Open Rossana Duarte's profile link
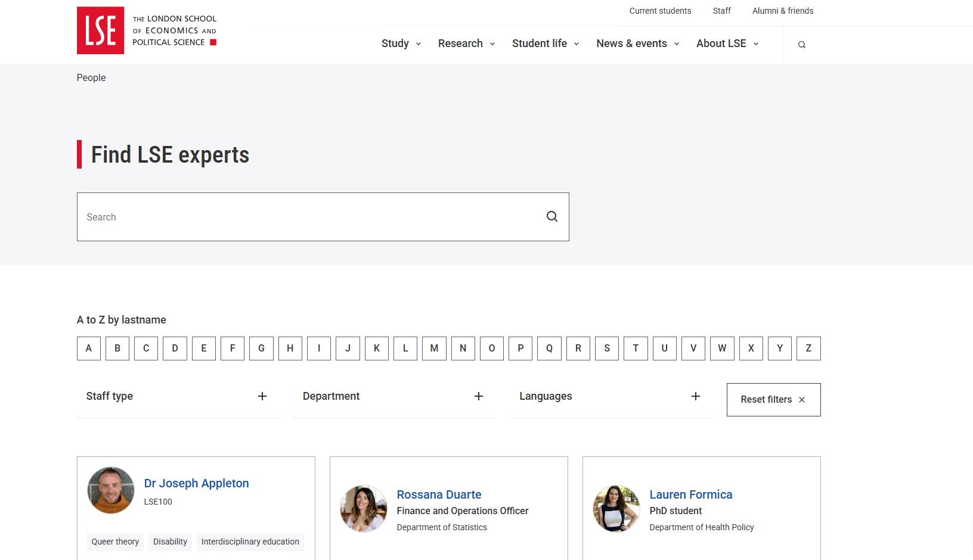This screenshot has height=560, width=973. click(x=439, y=494)
